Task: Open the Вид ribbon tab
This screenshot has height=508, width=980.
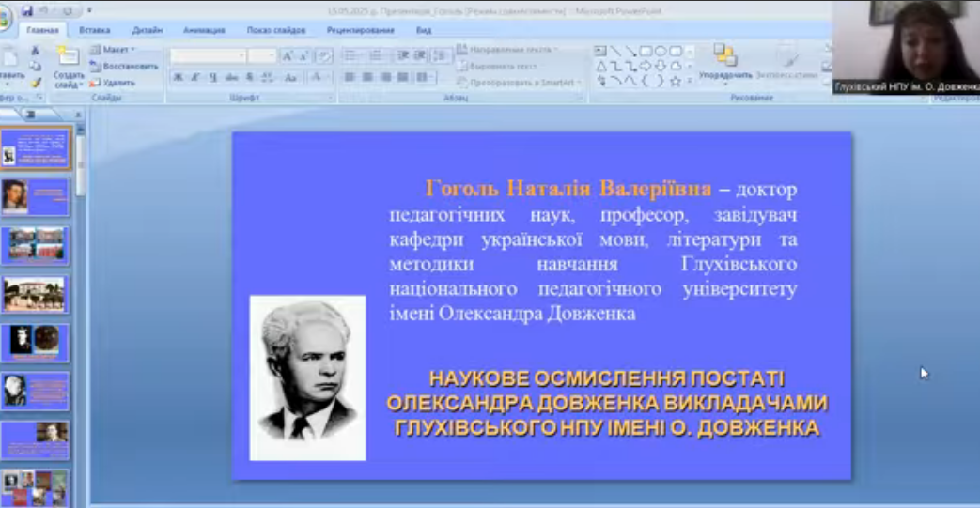Action: click(x=424, y=30)
